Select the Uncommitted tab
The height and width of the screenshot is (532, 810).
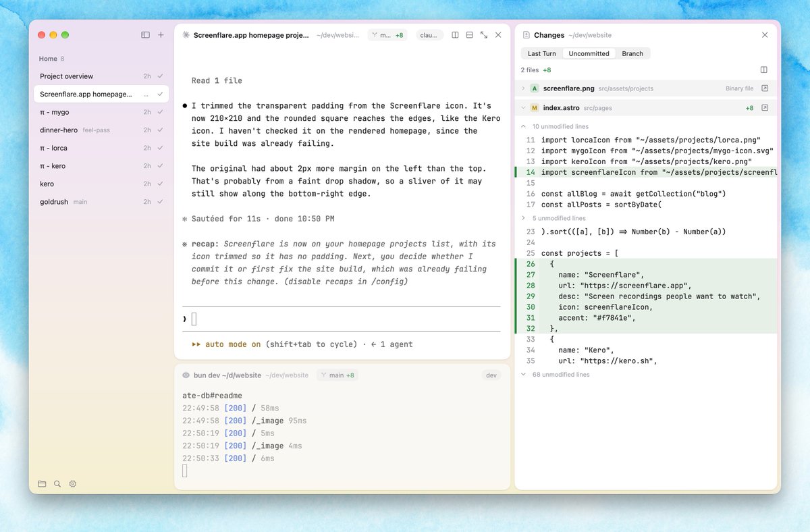click(589, 53)
